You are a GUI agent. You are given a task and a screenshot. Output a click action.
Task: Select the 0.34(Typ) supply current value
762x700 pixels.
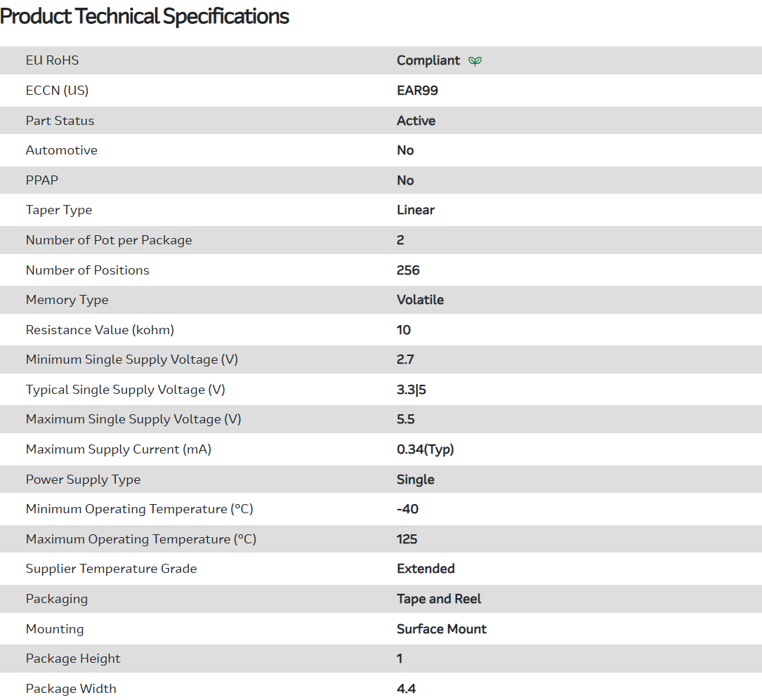tap(426, 449)
